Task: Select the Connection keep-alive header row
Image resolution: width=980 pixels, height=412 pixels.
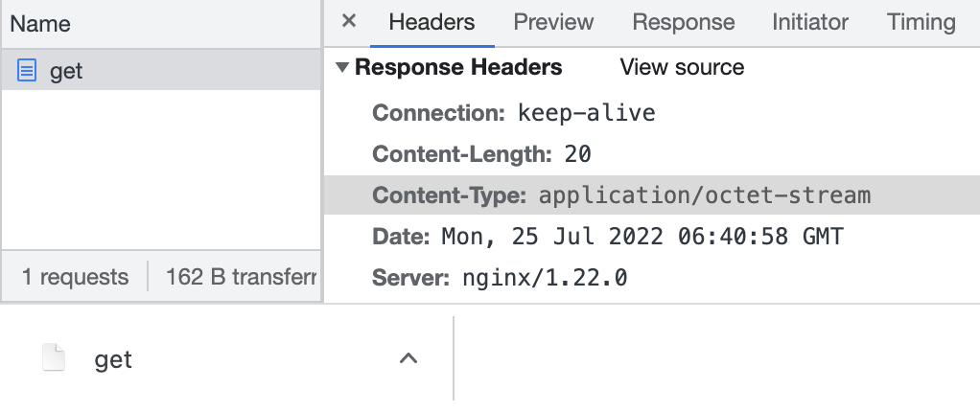Action: click(x=514, y=113)
